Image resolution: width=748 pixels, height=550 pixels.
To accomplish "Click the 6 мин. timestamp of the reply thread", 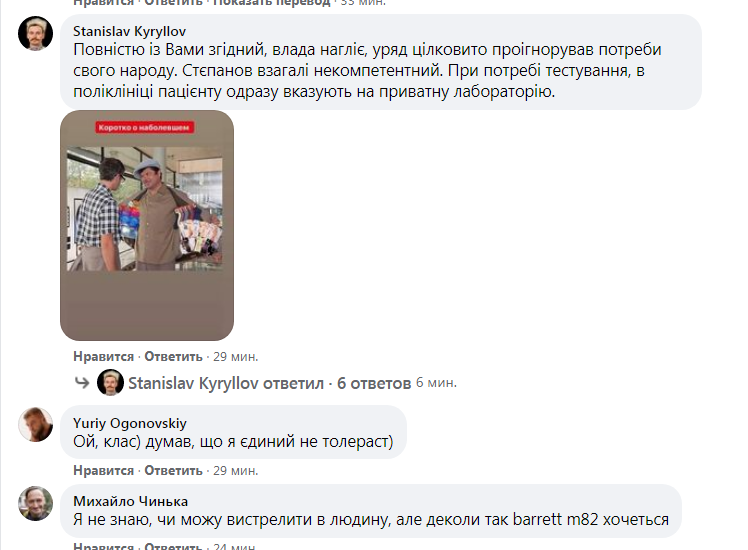I will [436, 383].
